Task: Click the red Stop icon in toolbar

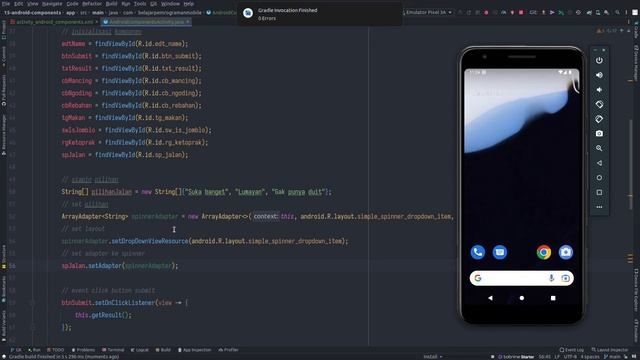Action: tap(521, 13)
